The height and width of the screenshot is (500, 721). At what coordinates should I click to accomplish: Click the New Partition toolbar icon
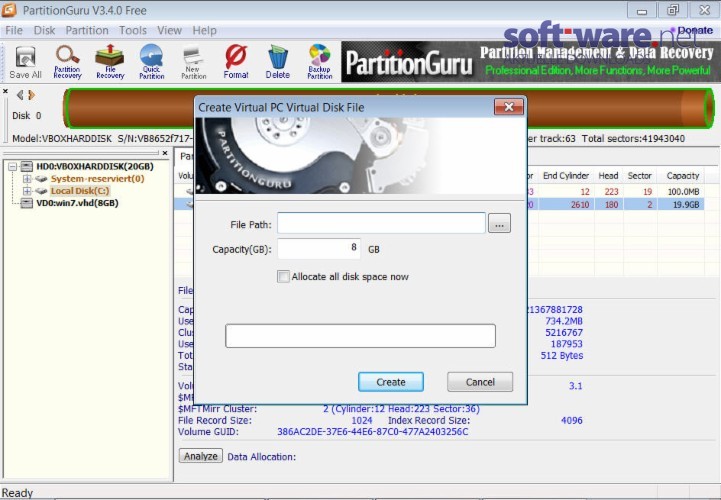[x=194, y=62]
